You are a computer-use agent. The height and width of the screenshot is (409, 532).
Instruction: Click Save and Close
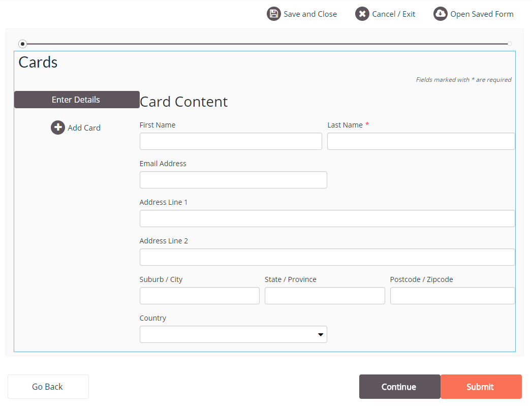[x=310, y=14]
